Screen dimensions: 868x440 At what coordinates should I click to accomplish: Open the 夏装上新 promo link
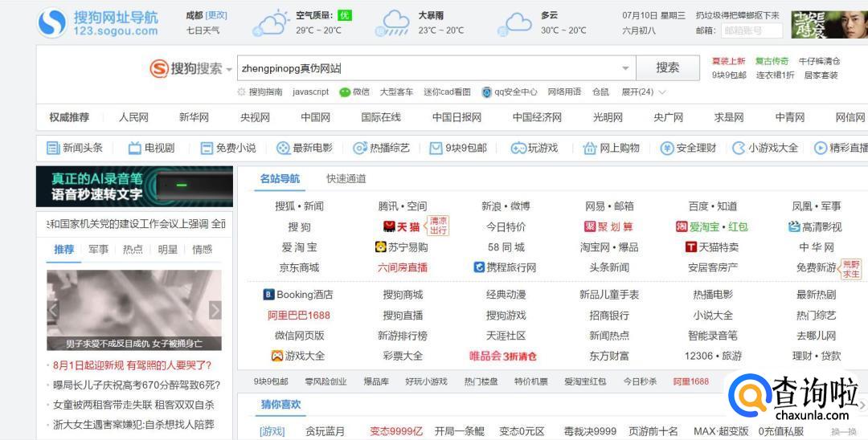(x=728, y=61)
